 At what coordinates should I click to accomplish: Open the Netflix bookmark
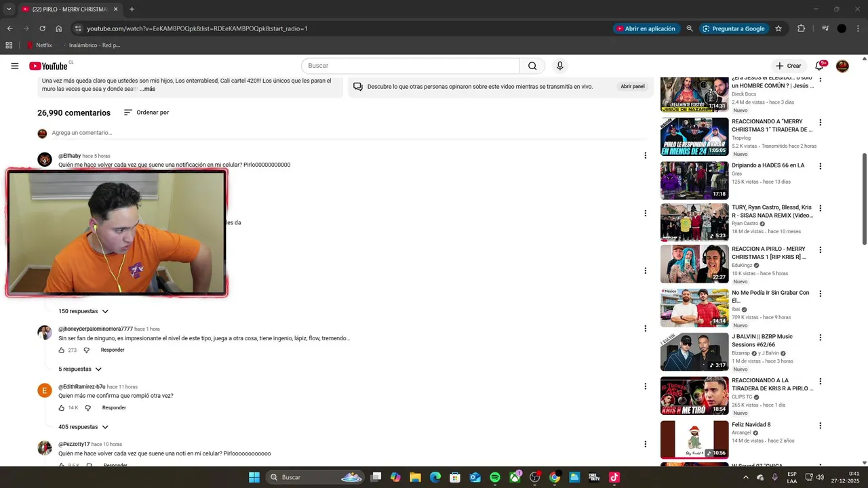[x=39, y=45]
